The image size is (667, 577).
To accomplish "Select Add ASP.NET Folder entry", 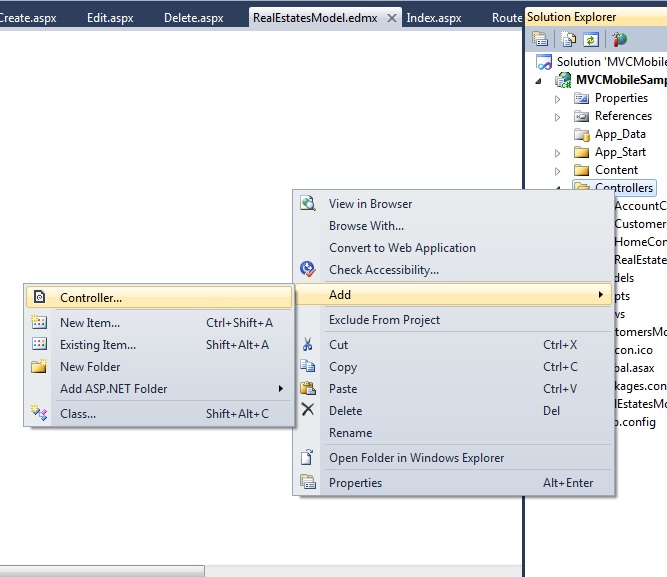I will tap(159, 388).
